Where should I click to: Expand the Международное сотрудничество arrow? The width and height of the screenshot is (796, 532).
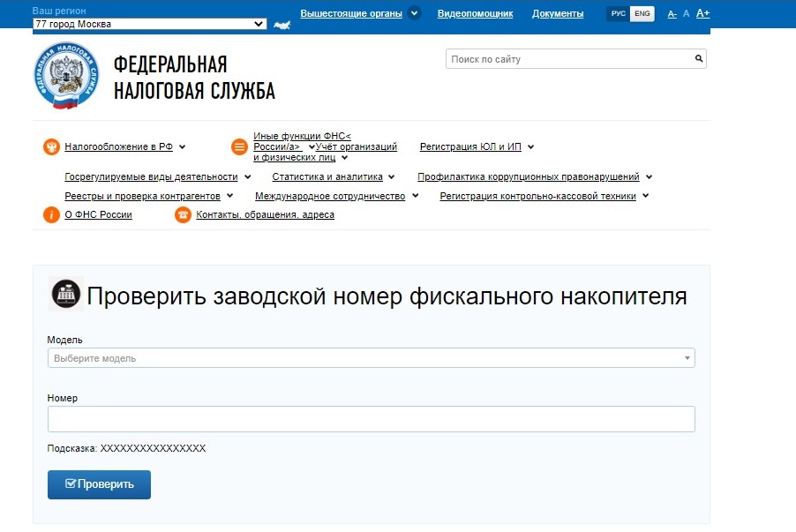pos(416,196)
